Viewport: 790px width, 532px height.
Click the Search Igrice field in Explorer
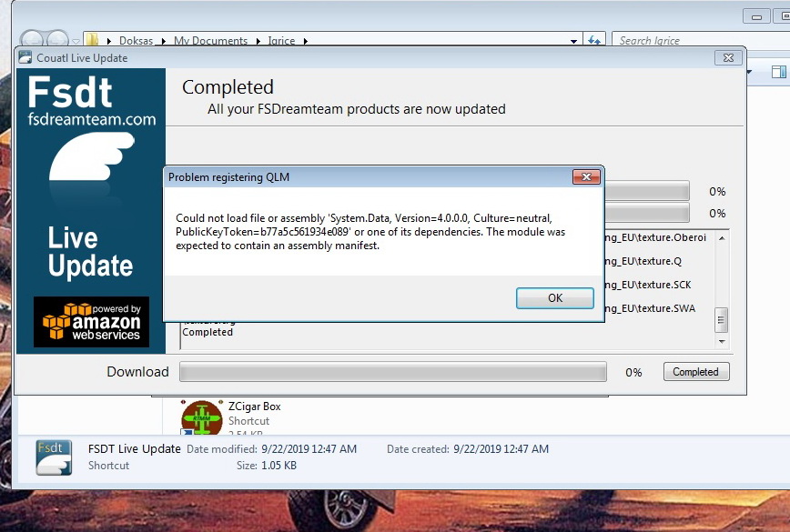(700, 40)
